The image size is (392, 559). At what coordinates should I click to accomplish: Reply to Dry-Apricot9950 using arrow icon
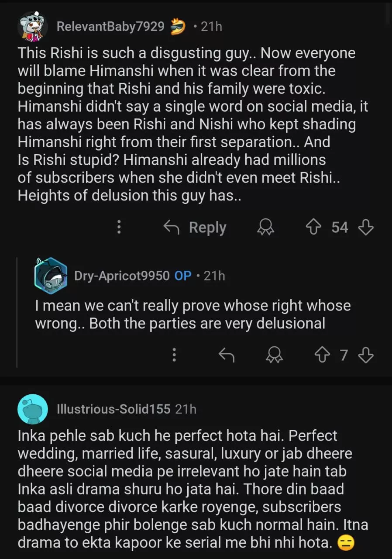tap(226, 355)
